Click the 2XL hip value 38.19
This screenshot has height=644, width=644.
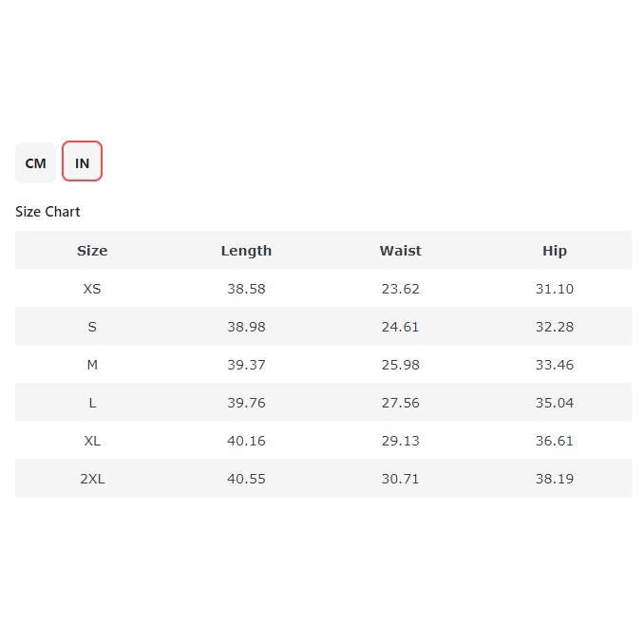(555, 479)
